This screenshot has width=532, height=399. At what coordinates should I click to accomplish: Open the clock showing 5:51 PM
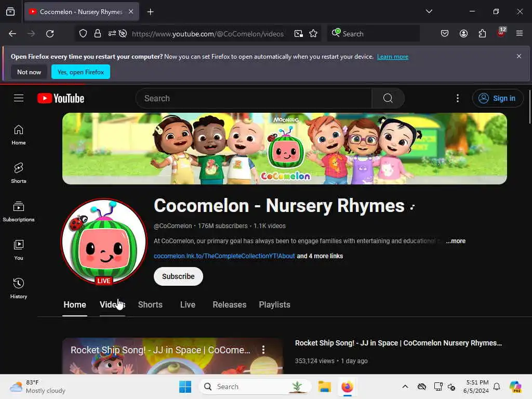pyautogui.click(x=476, y=387)
